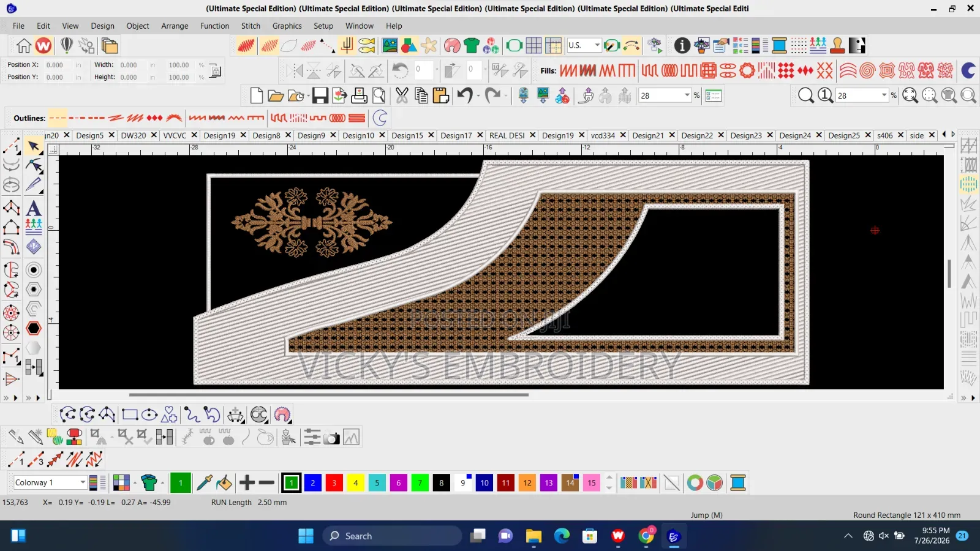This screenshot has width=980, height=551.
Task: Toggle the Show Hoop icon
Action: pyautogui.click(x=514, y=46)
